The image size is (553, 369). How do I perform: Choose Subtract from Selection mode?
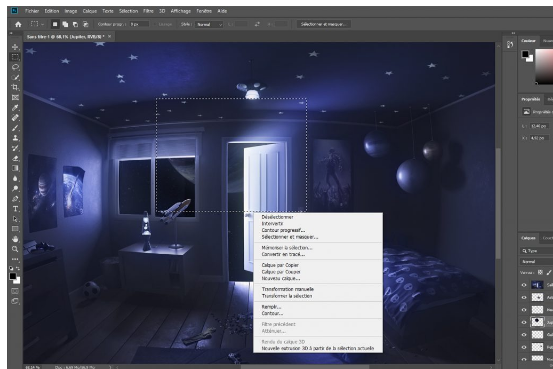75,24
